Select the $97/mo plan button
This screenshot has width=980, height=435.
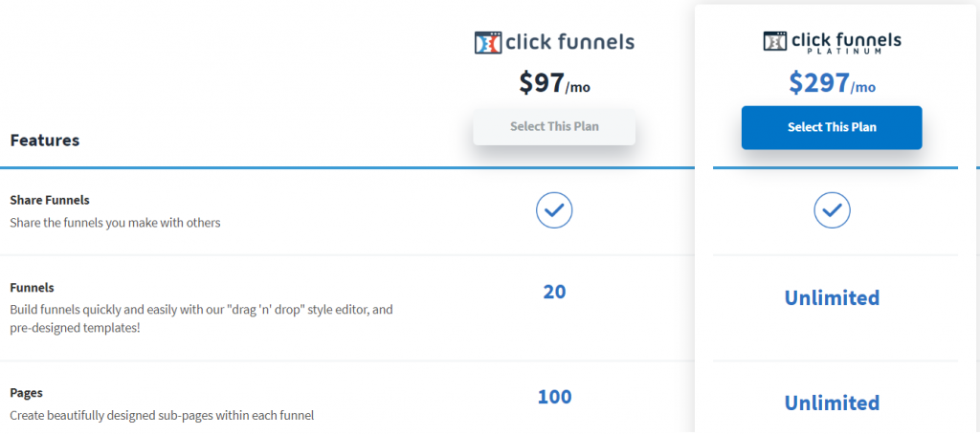[554, 127]
